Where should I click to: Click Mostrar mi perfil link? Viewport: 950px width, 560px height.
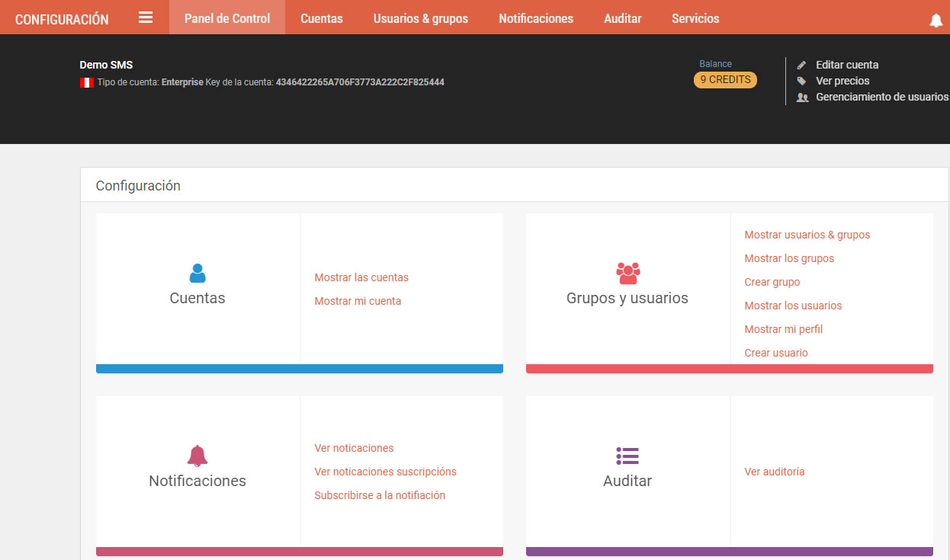coord(784,329)
